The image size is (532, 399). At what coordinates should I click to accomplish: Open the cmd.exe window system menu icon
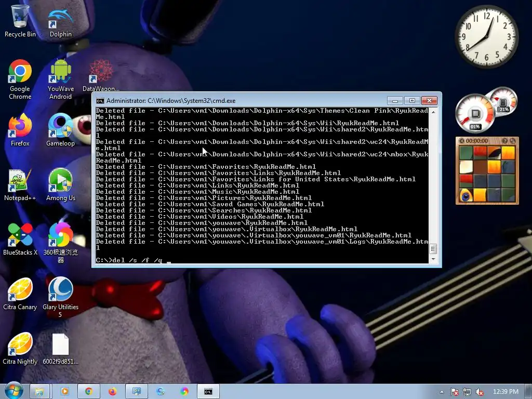[100, 101]
